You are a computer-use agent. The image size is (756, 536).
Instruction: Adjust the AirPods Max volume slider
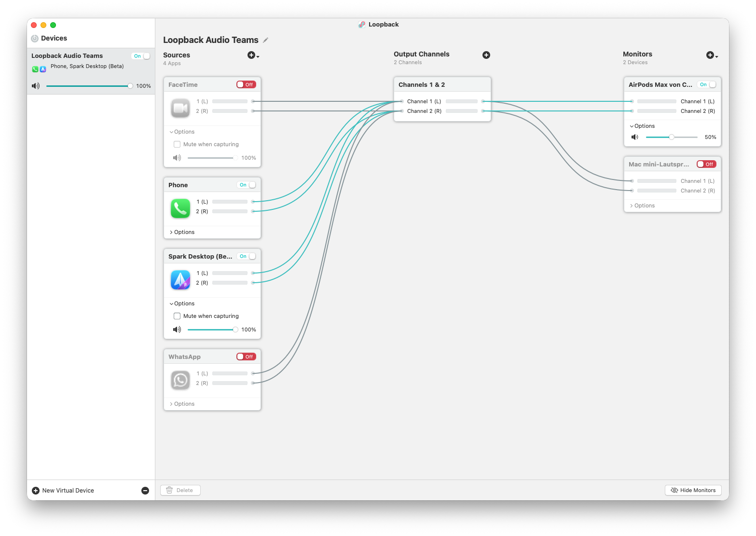coord(671,137)
